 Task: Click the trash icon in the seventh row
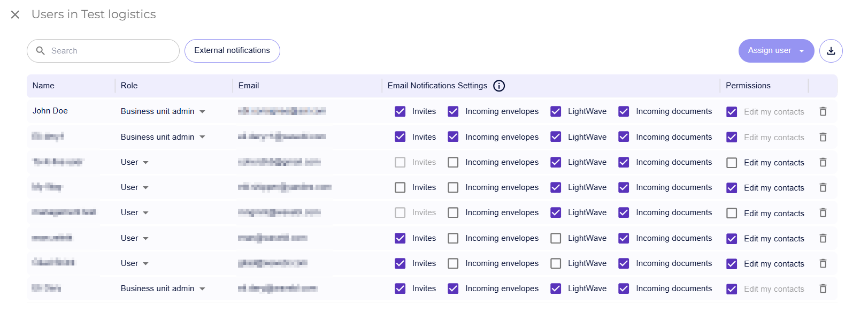point(823,263)
